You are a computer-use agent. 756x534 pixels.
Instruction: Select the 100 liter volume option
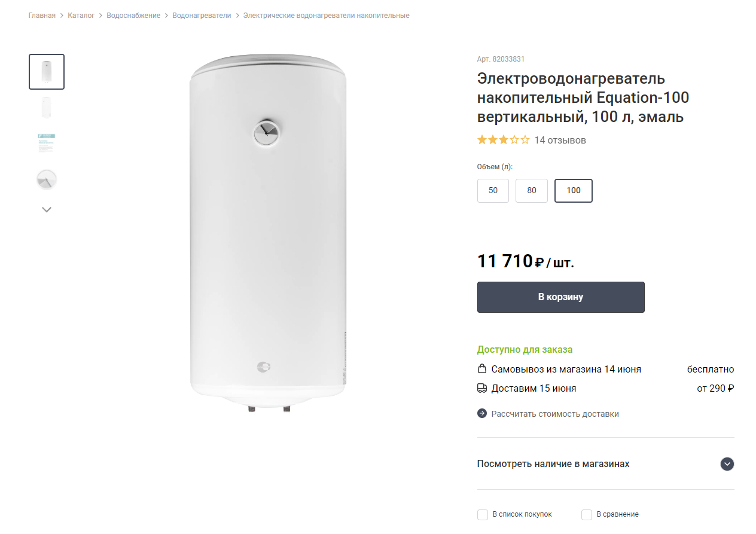573,191
